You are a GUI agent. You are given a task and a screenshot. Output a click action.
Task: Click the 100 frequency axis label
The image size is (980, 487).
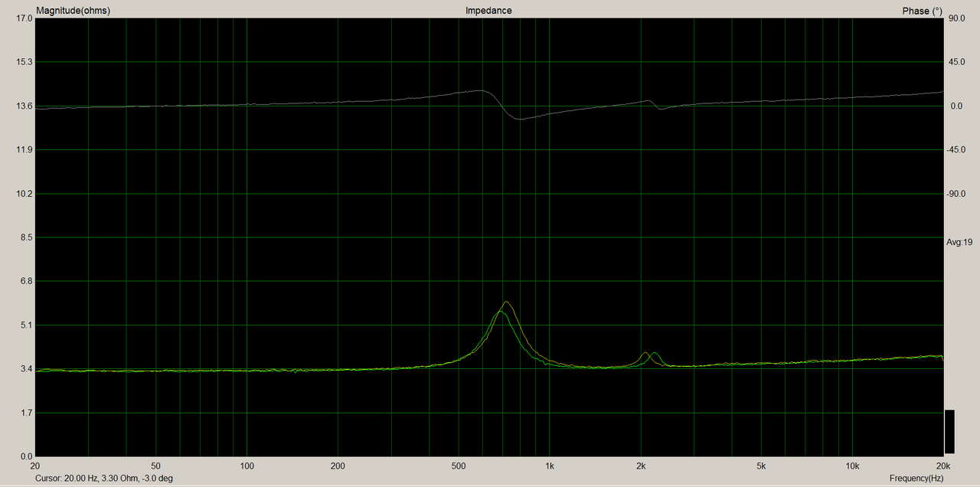point(247,466)
